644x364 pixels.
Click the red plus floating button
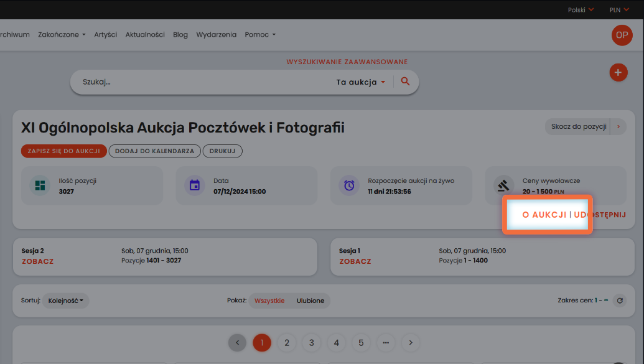(x=618, y=73)
